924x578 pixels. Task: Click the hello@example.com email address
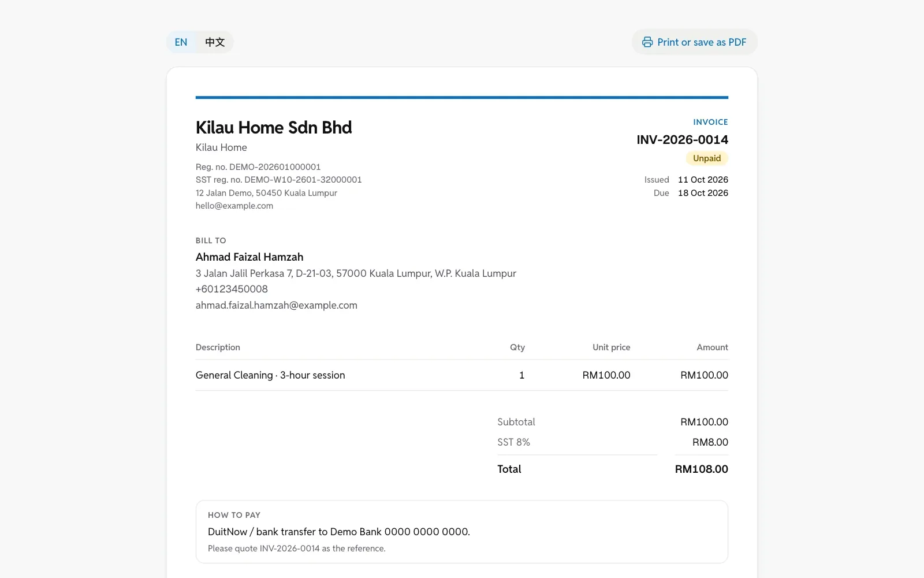(234, 206)
